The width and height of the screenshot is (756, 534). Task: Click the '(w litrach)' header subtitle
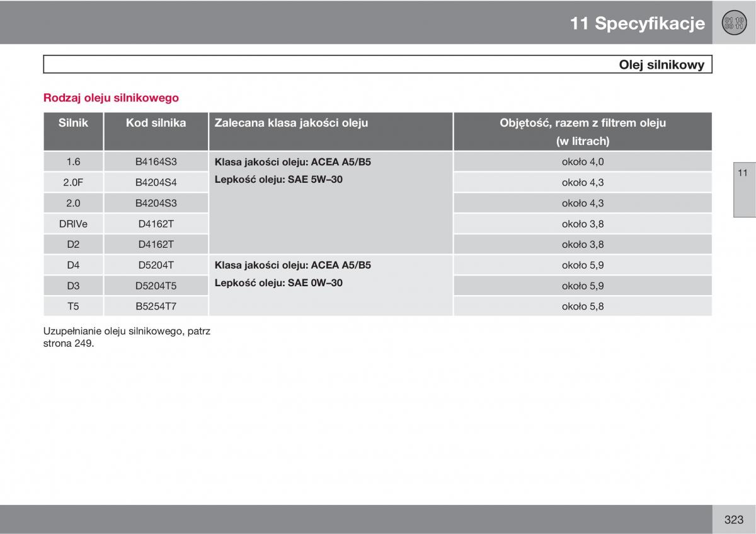click(583, 141)
